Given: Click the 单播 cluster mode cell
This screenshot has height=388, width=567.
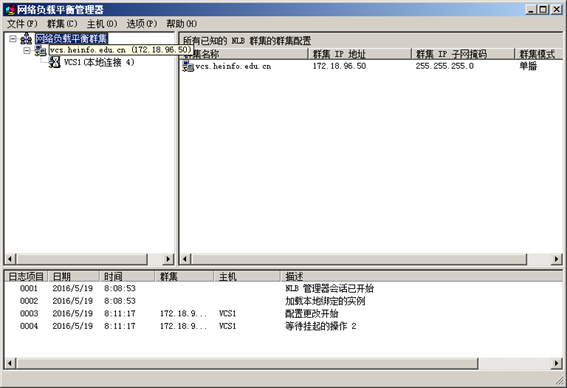Looking at the screenshot, I should [528, 66].
